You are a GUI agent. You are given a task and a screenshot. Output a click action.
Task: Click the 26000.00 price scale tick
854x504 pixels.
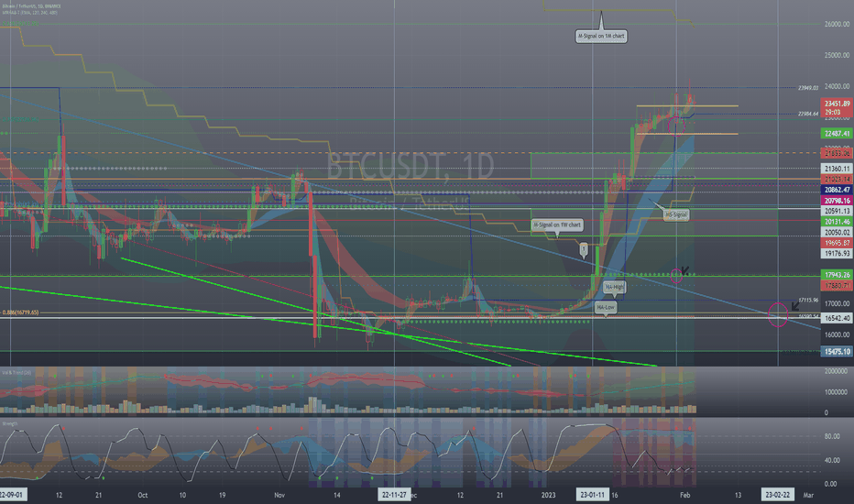coord(838,24)
